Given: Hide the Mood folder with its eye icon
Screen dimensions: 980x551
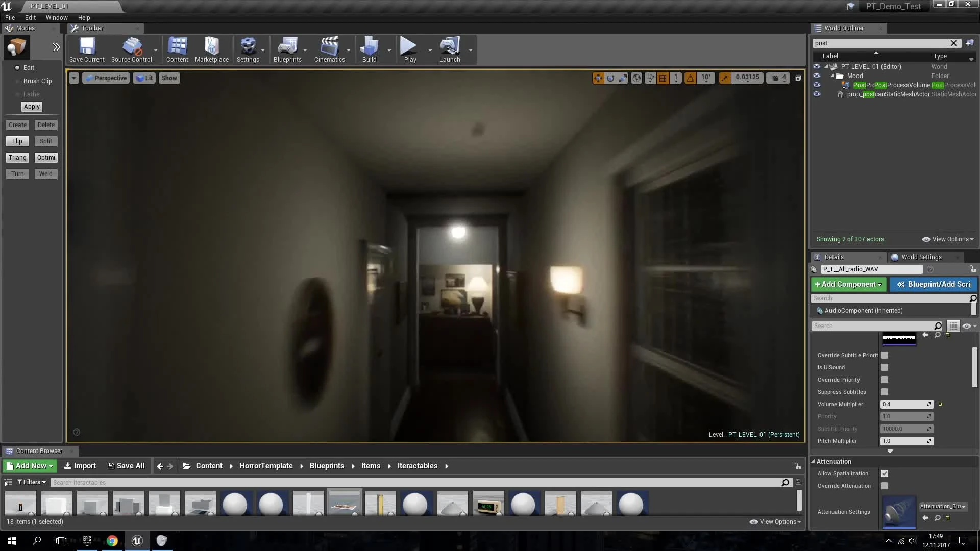Looking at the screenshot, I should pos(817,76).
